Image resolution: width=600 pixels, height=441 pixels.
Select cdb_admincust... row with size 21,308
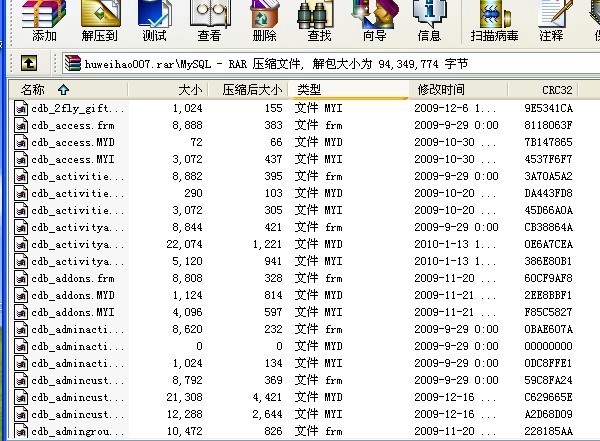[x=77, y=397]
